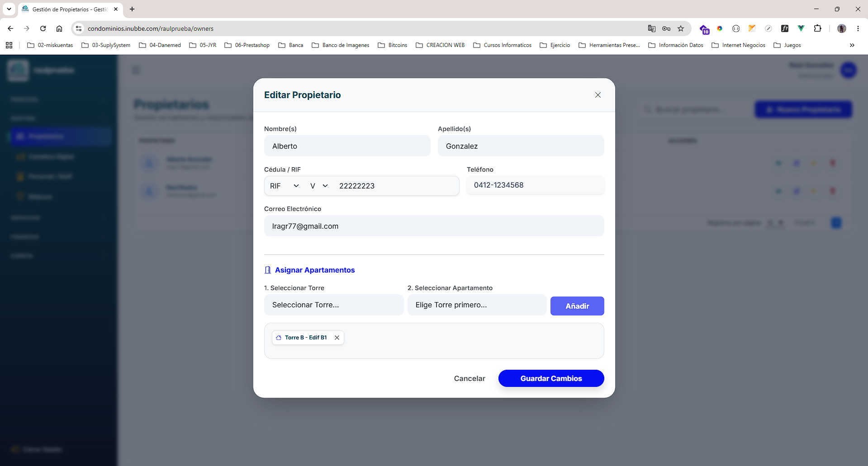Click the site information icon in address bar
The image size is (868, 466).
tap(79, 28)
